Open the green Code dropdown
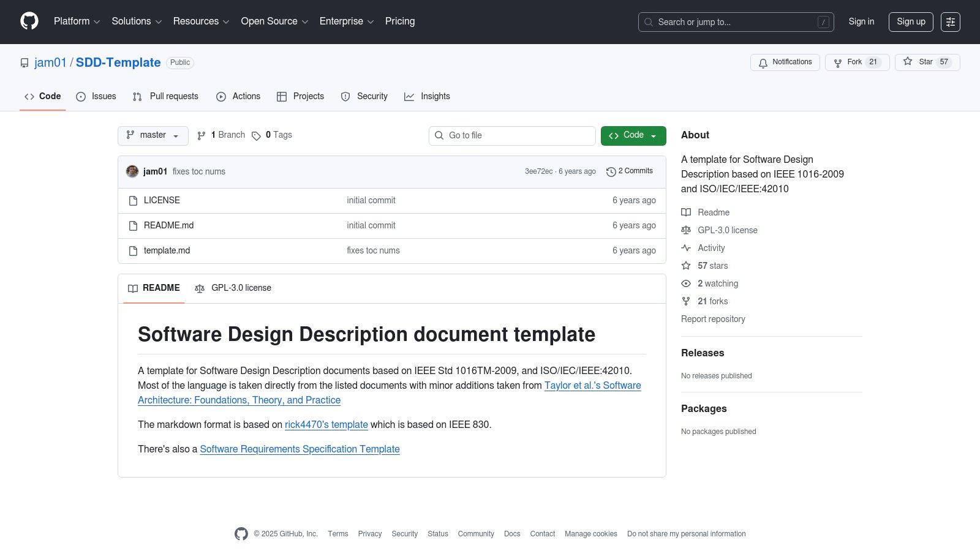The image size is (980, 551). (633, 135)
